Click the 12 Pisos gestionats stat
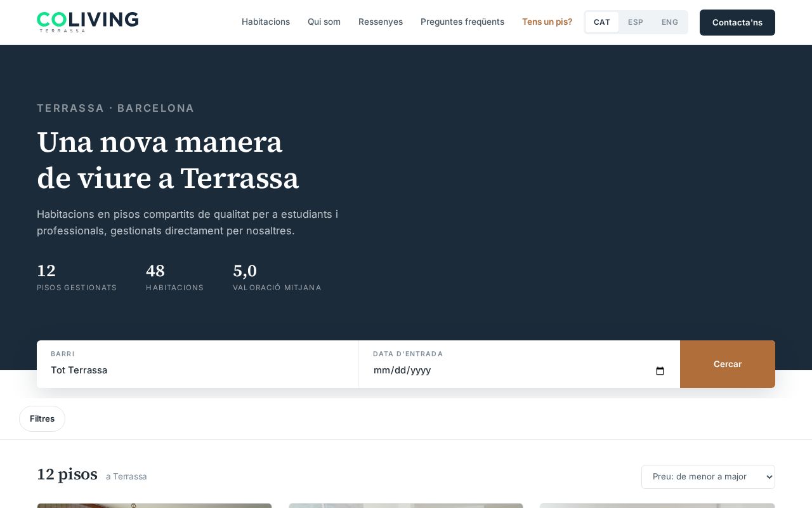Image resolution: width=812 pixels, height=508 pixels. click(77, 277)
